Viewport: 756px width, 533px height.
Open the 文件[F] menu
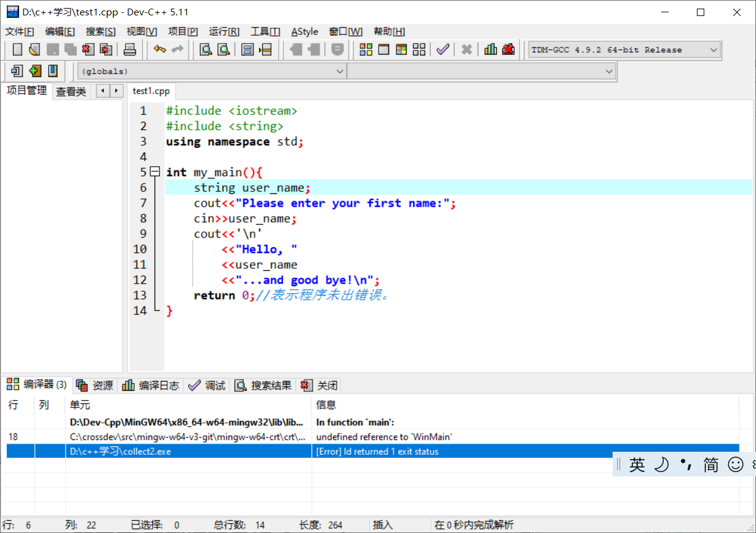coord(20,32)
